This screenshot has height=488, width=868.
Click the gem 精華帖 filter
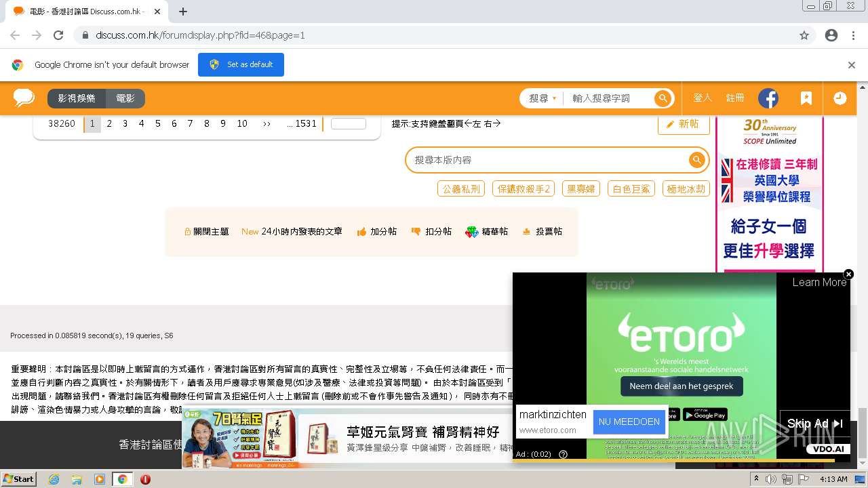click(487, 232)
